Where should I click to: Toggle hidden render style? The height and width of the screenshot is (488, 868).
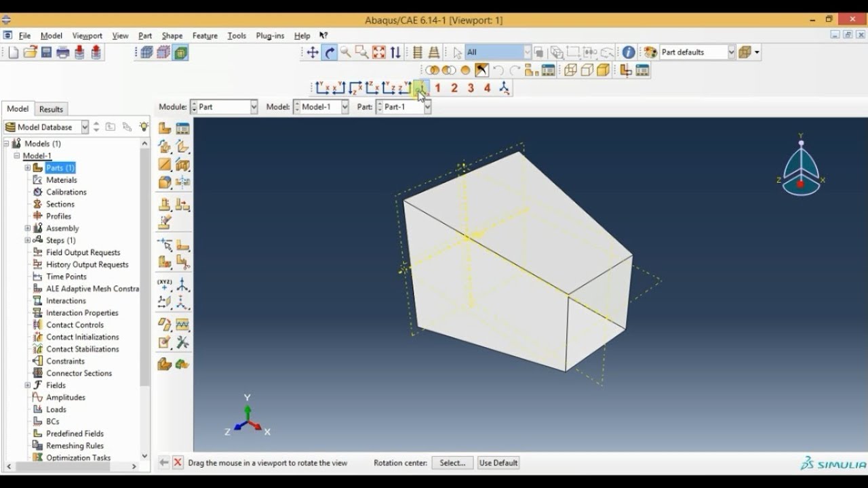tap(587, 70)
